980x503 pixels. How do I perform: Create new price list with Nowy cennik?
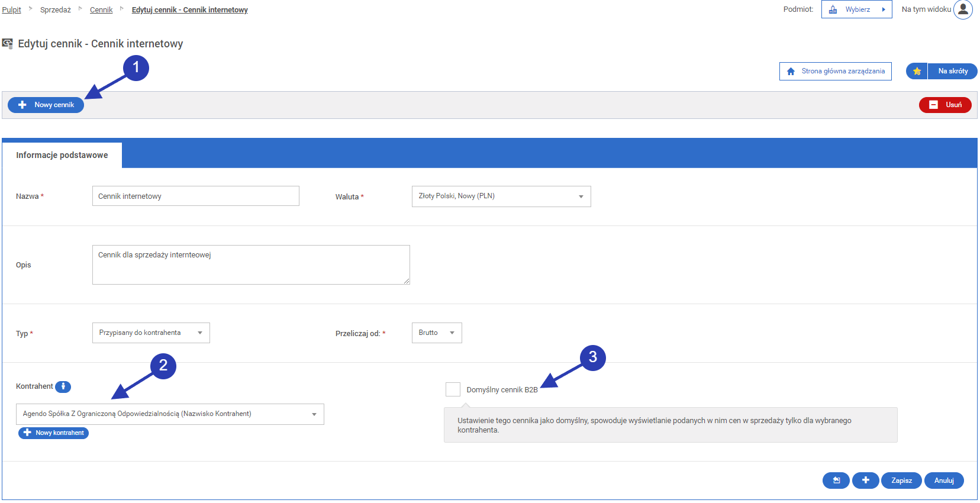(x=46, y=105)
